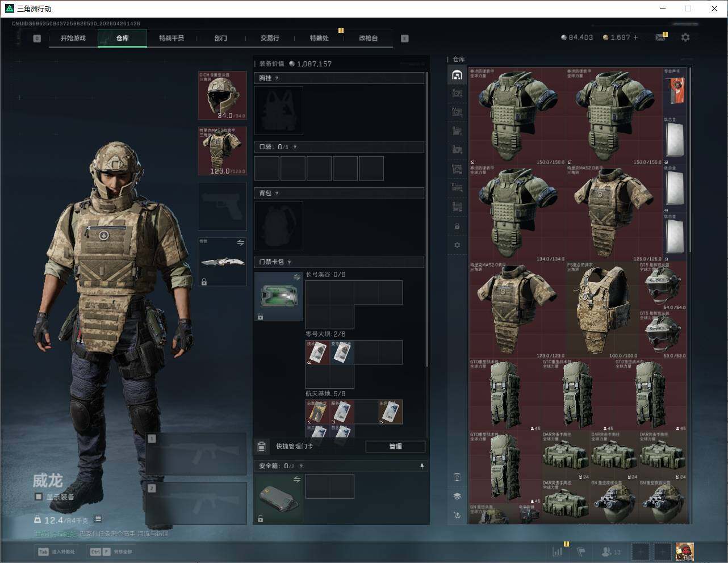Click the 航天基地: 5/6 label
The height and width of the screenshot is (563, 728).
click(325, 393)
